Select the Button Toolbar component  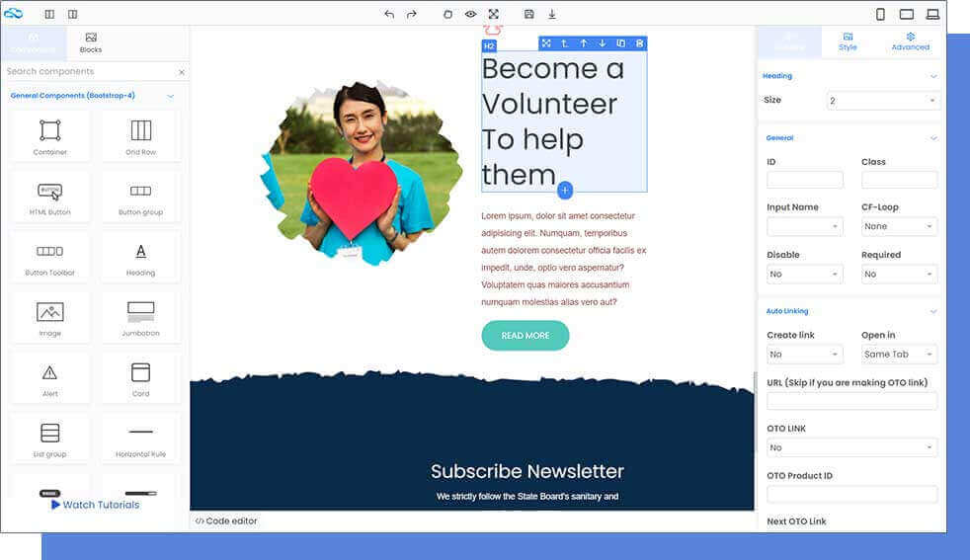coord(50,258)
